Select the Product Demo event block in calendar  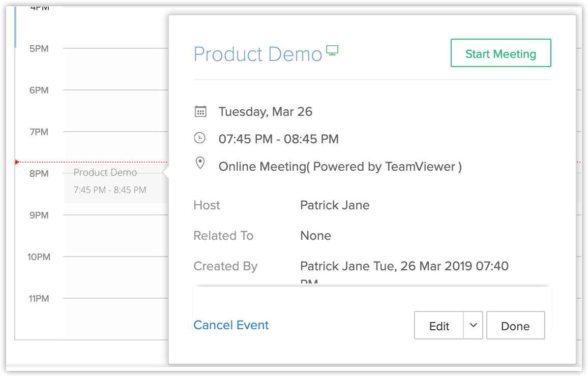(x=113, y=182)
